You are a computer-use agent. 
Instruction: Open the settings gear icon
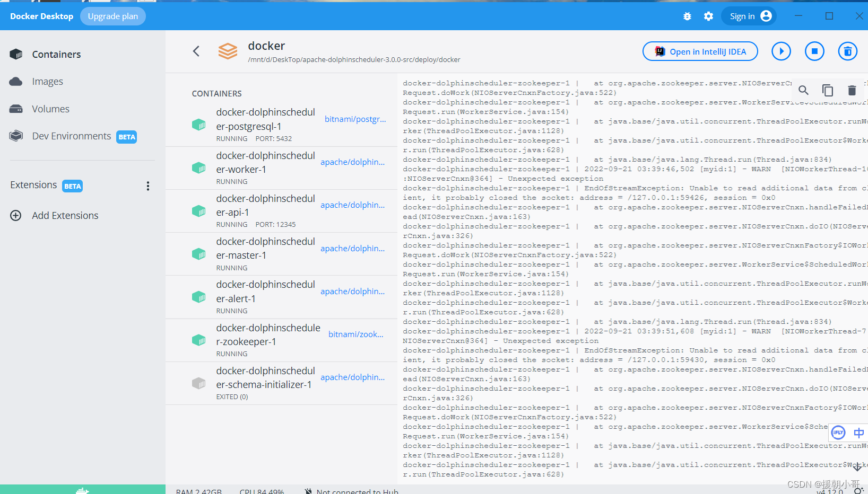(708, 16)
